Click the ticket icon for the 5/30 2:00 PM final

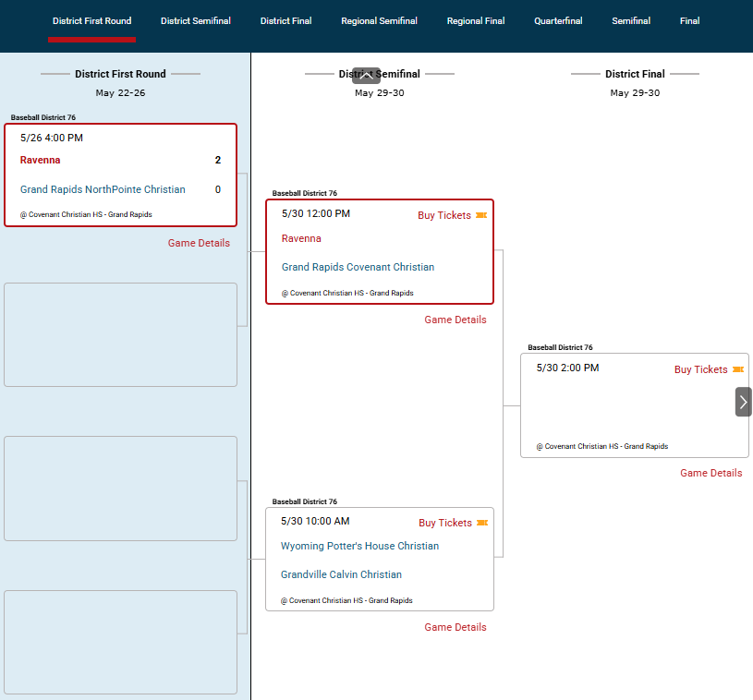738,369
